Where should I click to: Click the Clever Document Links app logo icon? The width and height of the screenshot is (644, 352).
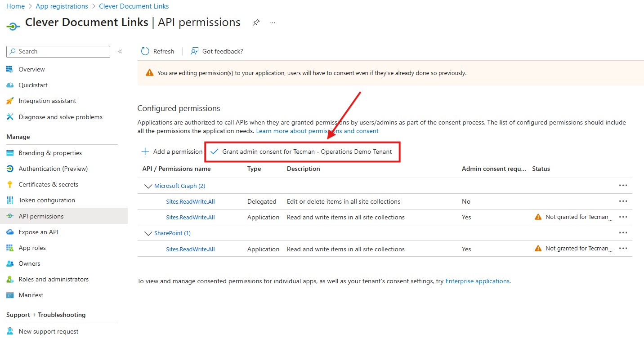pos(13,26)
